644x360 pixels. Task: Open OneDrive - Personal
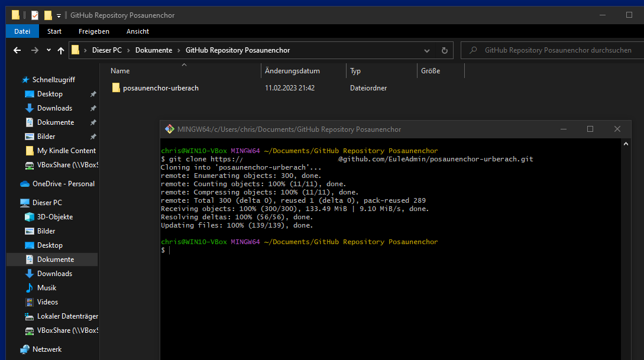coord(63,183)
